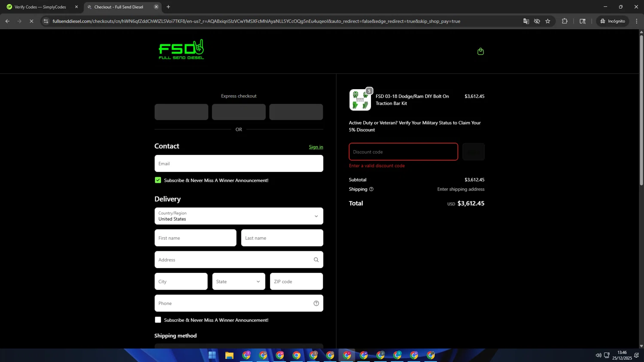Close the Verify Codes — SimplyCodes tab
Screen dimensions: 644x362
(x=76, y=7)
